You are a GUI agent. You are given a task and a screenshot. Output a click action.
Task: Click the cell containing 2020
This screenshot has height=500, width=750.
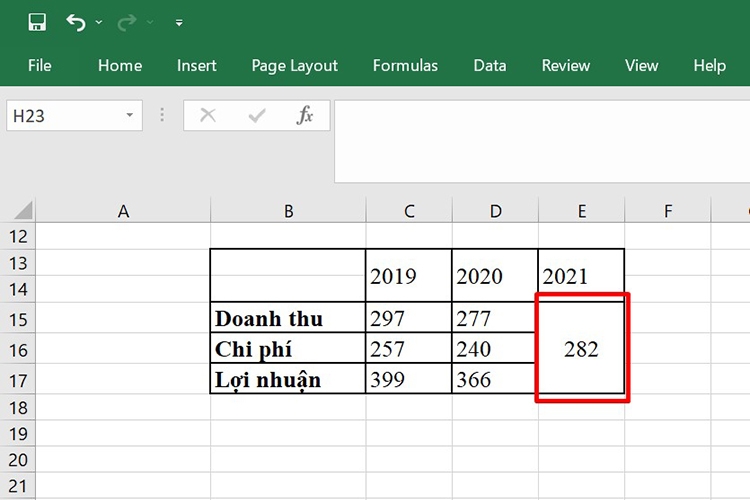tap(495, 275)
